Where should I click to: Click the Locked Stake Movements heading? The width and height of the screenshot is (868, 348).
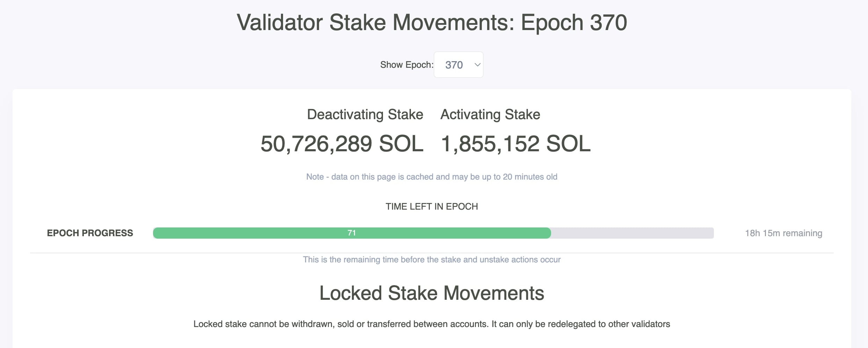(432, 293)
